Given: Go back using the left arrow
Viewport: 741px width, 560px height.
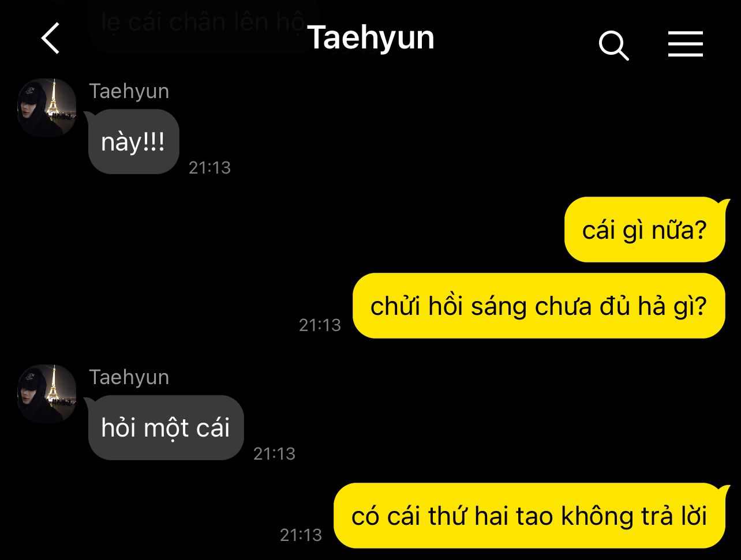Looking at the screenshot, I should 51,39.
